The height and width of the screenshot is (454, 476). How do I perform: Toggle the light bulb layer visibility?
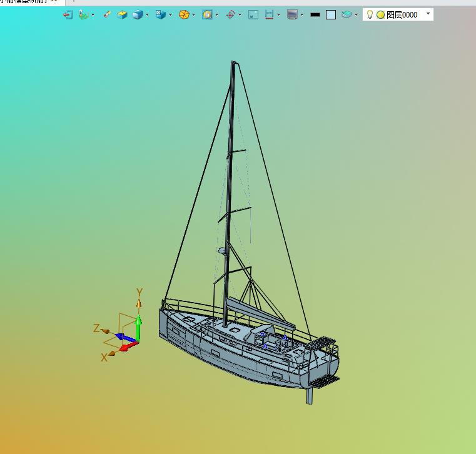point(370,14)
